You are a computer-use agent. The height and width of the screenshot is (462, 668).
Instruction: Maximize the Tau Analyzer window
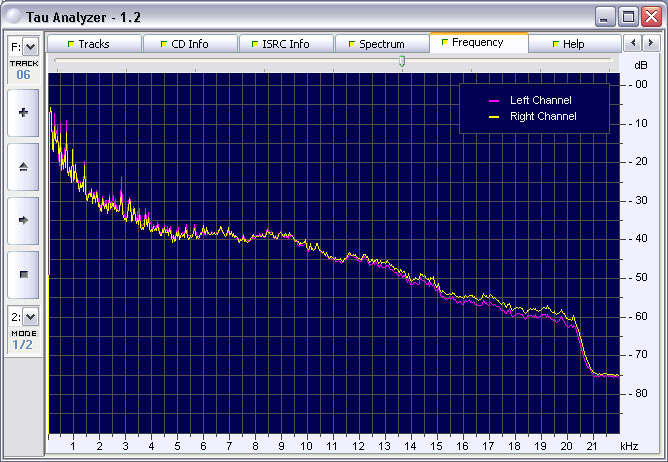pyautogui.click(x=627, y=16)
